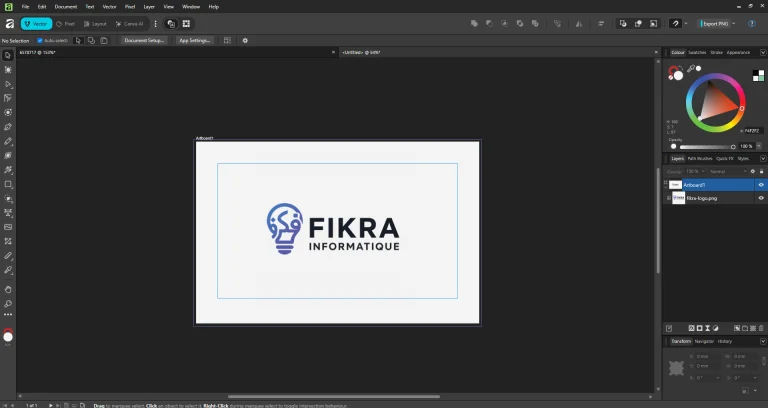
Task: Open the File menu
Action: point(25,7)
